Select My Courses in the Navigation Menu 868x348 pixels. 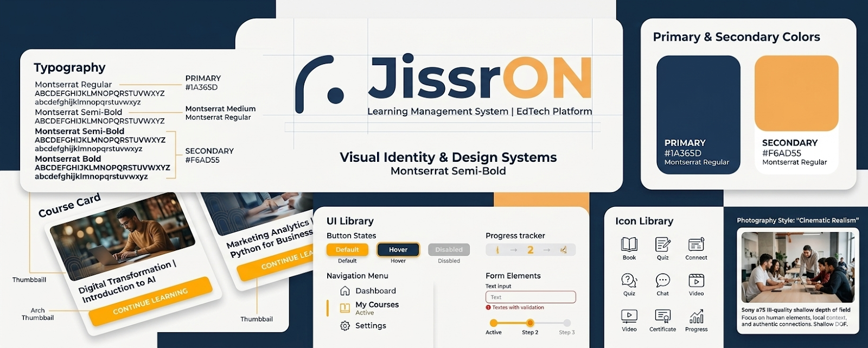376,305
